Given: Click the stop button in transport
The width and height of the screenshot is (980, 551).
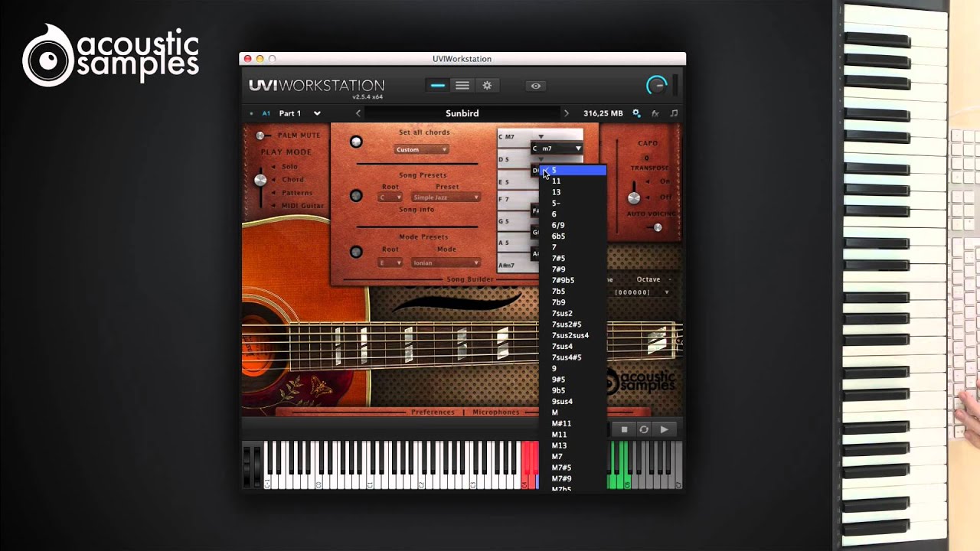Looking at the screenshot, I should click(624, 429).
